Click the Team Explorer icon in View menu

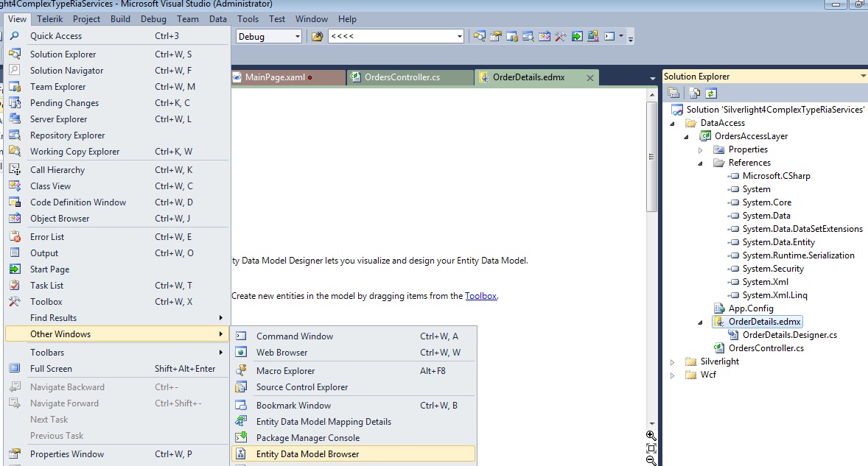[x=15, y=87]
